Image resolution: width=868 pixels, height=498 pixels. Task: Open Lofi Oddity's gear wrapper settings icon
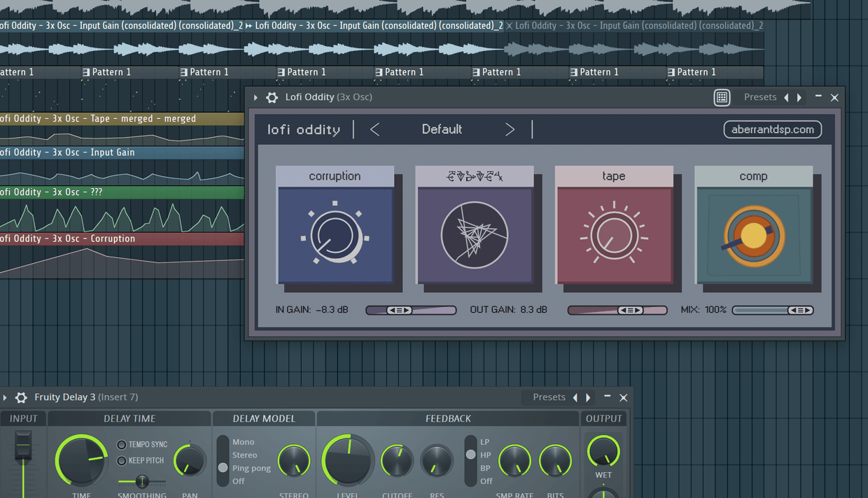point(272,97)
